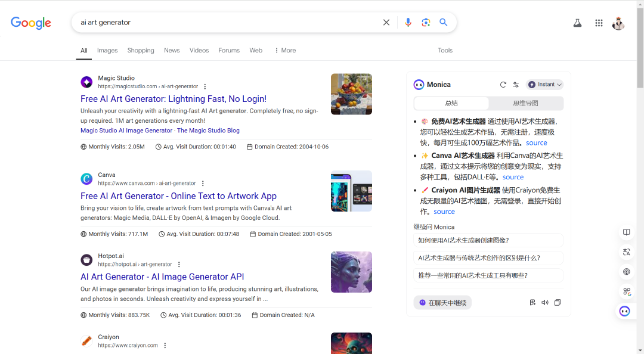Screen dimensions: 644x354
Task: Open Monica settings sliders icon
Action: point(516,85)
